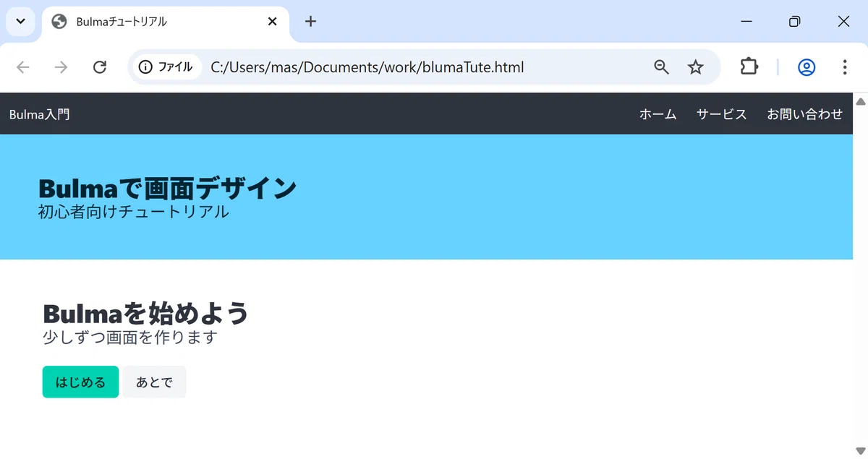Open the ホーム navbar item
Viewport: 868px width, 459px height.
(658, 113)
